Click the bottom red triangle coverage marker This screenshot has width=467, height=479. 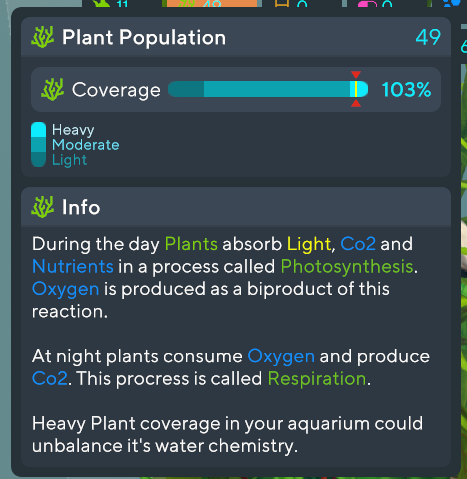(356, 103)
